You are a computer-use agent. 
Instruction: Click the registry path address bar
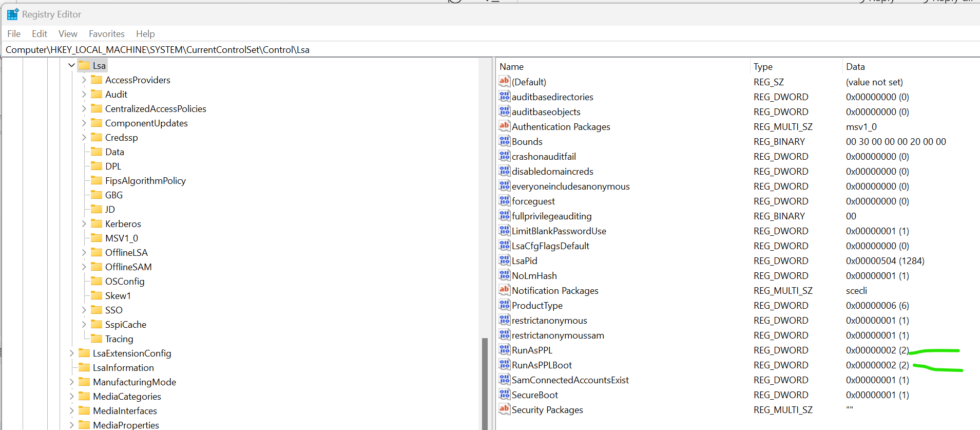(x=490, y=49)
